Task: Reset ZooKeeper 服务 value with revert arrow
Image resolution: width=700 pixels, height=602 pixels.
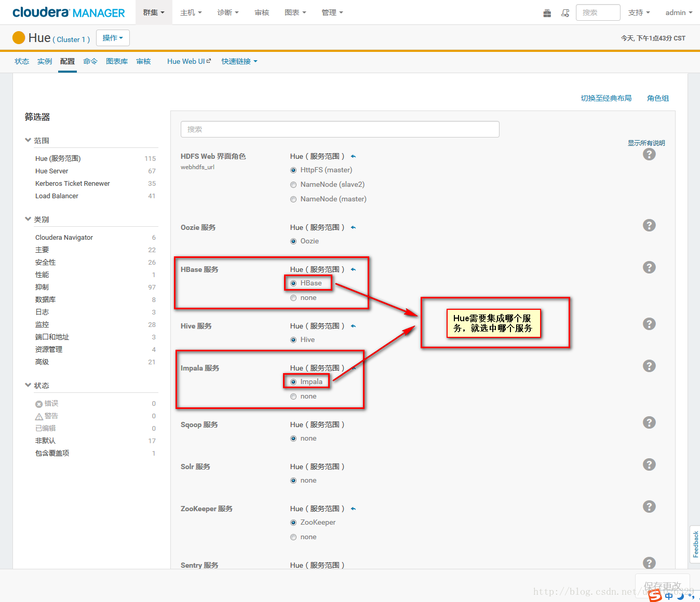Action: (x=353, y=509)
